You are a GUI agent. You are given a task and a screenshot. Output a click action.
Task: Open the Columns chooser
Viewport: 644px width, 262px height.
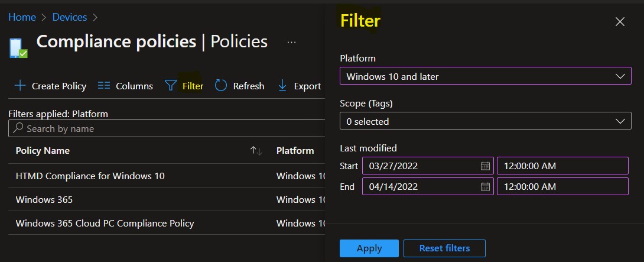pos(125,86)
